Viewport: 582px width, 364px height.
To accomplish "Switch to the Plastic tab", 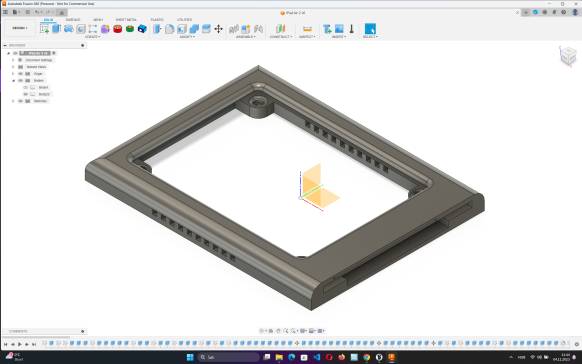I will (x=157, y=20).
